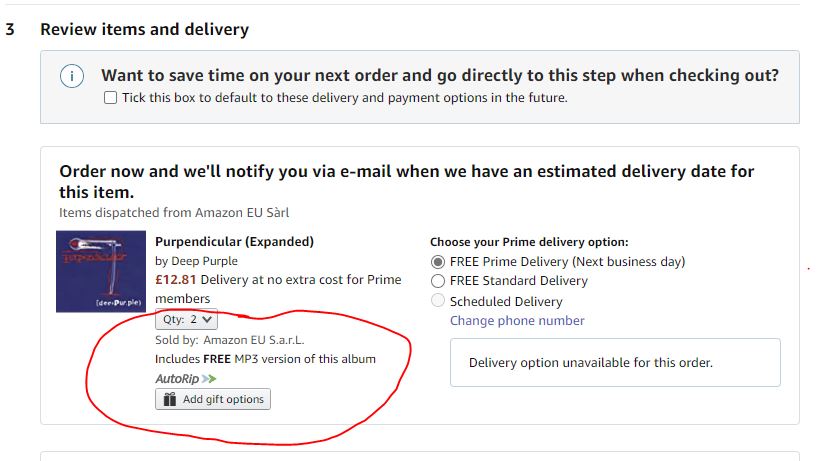This screenshot has height=461, width=826.
Task: Open the Qty dropdown
Action: click(x=186, y=320)
